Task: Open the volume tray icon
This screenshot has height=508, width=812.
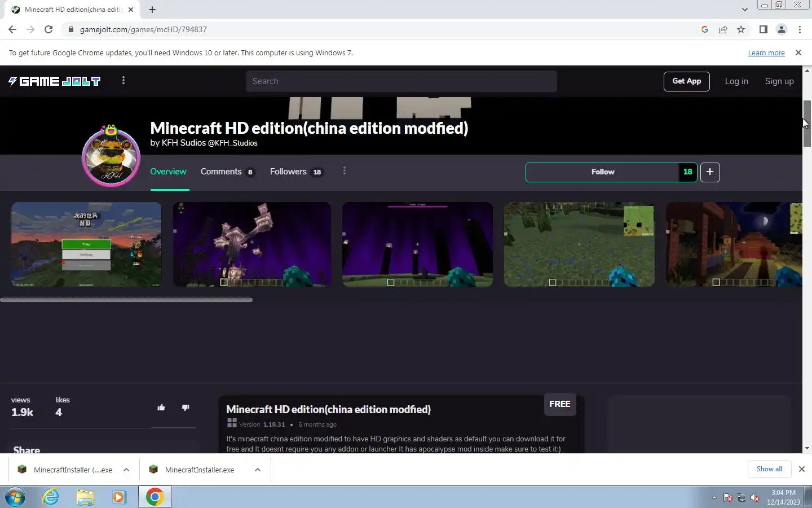Action: click(x=755, y=498)
